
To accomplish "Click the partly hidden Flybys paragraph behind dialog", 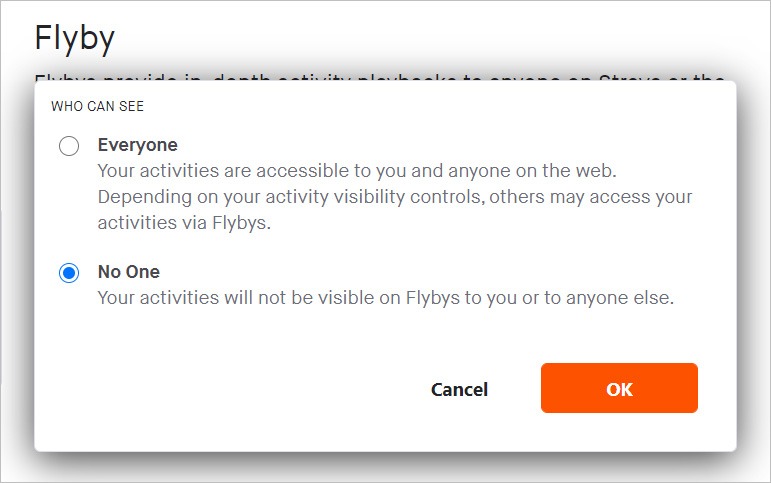I will pos(380,77).
